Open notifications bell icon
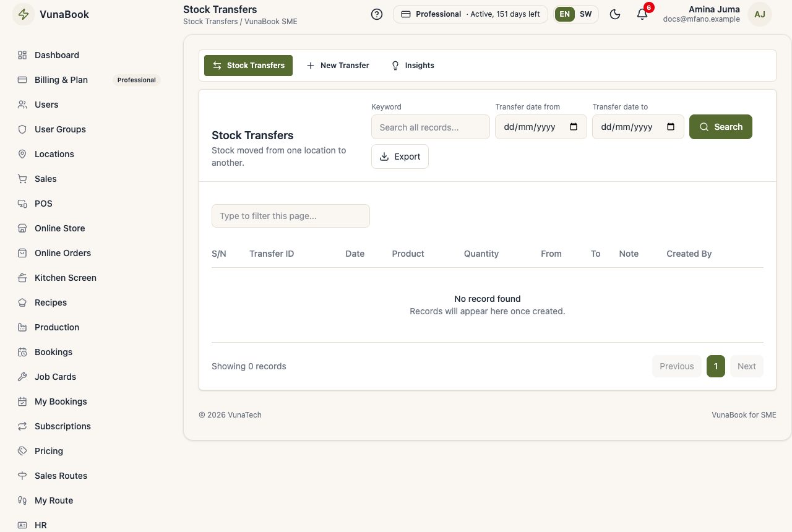 point(642,14)
